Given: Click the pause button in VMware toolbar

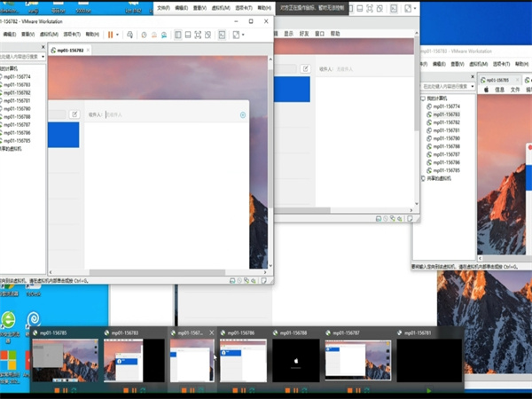Looking at the screenshot, I should coord(111,35).
